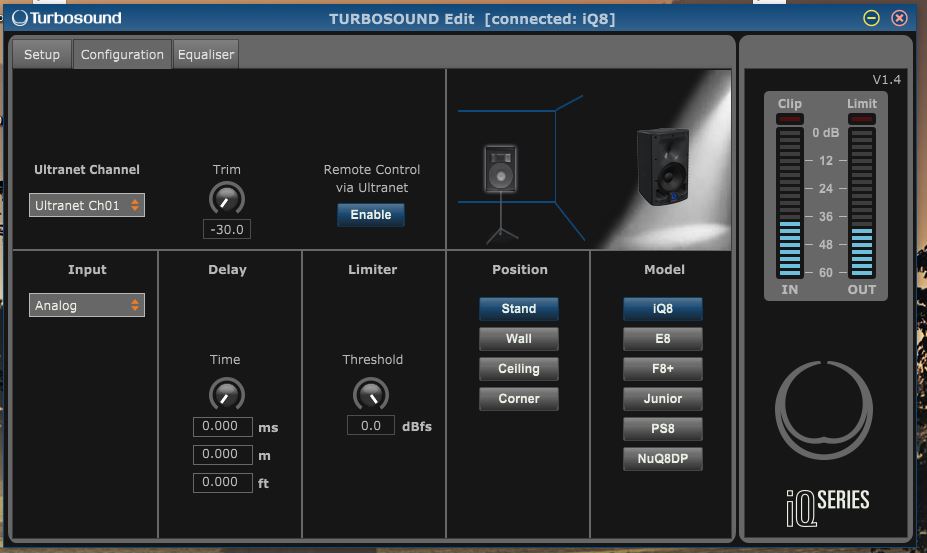Click the Delay Time knob
The image size is (927, 553).
(226, 394)
